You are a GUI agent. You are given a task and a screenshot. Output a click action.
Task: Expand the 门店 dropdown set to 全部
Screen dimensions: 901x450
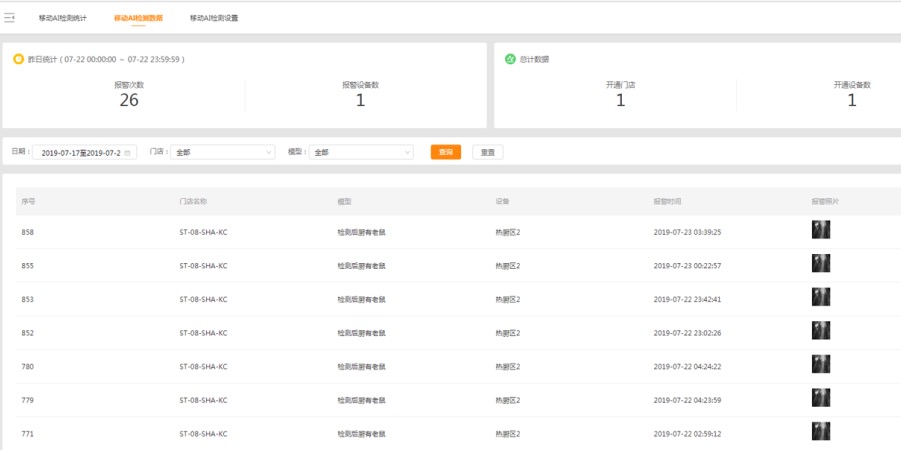click(222, 152)
